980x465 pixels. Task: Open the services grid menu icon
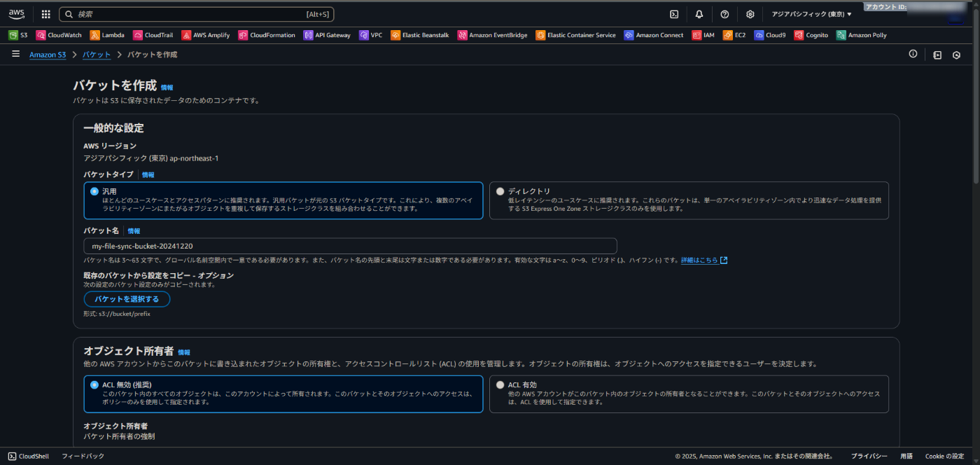pyautogui.click(x=46, y=14)
